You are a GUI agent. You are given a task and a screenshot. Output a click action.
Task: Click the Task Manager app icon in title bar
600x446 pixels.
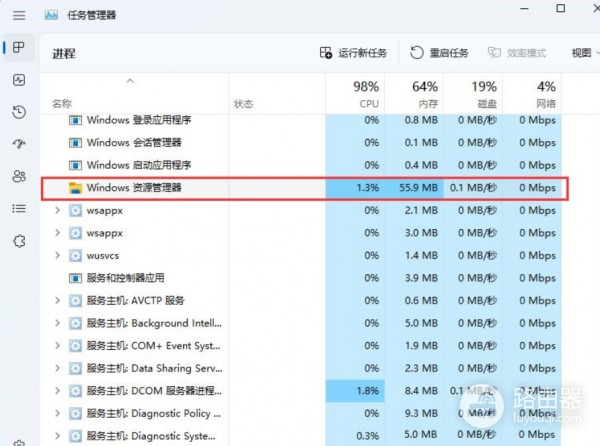(51, 15)
